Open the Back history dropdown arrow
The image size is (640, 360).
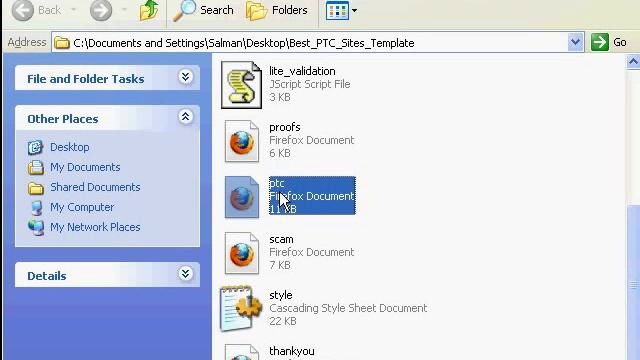point(74,10)
